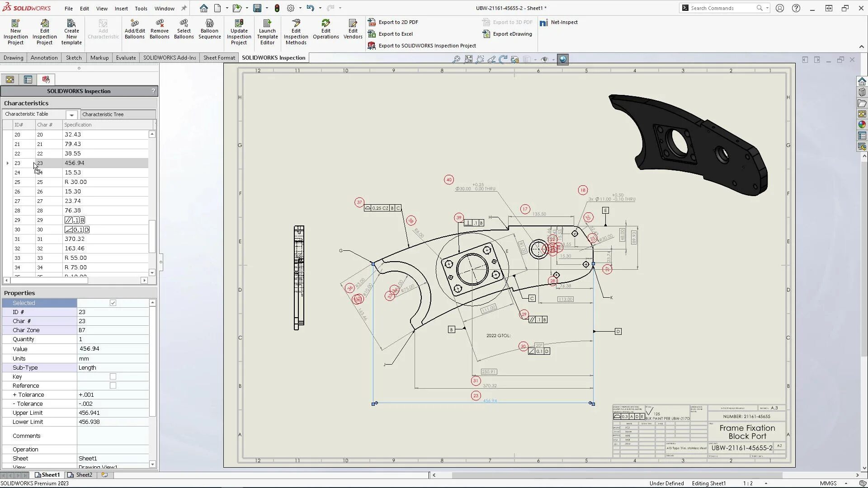Open Add/Edit Balloons tool
The width and height of the screenshot is (868, 488).
[134, 29]
